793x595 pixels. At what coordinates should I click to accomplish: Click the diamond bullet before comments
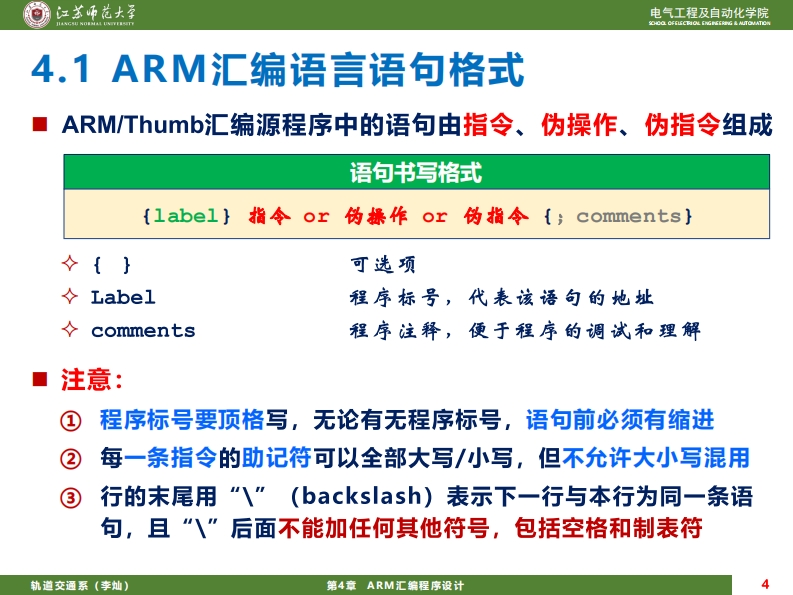(x=69, y=329)
